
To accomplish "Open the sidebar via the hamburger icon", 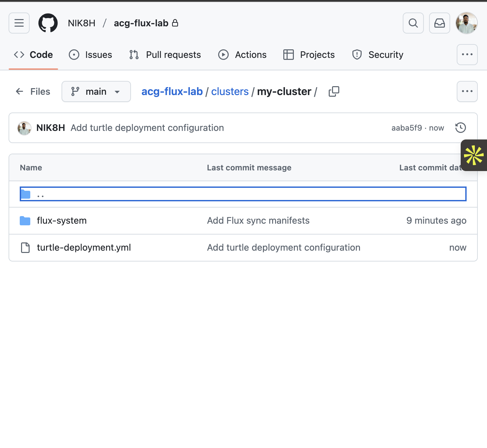I will (x=19, y=23).
